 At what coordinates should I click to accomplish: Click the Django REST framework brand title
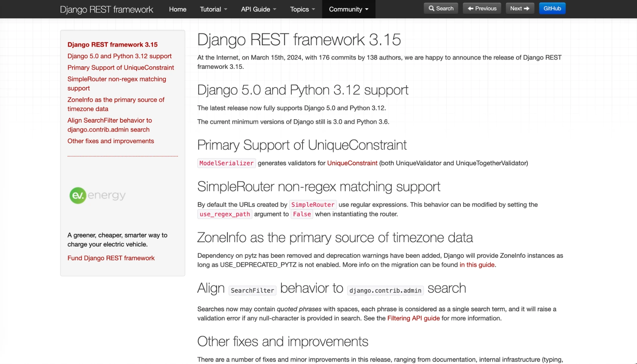click(x=106, y=9)
